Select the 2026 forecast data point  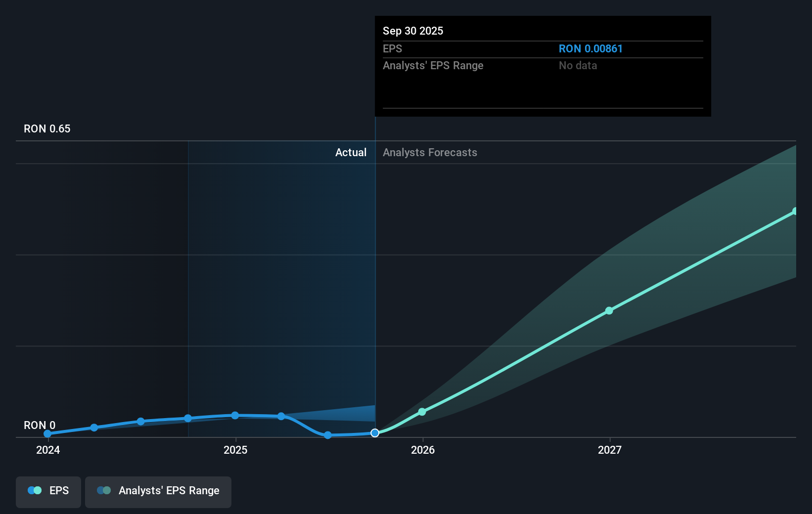point(422,411)
